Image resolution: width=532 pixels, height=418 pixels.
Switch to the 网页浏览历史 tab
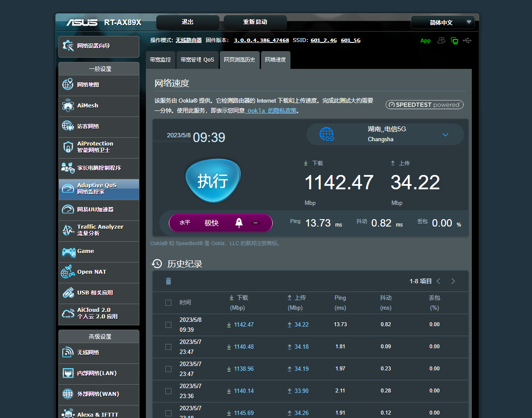pyautogui.click(x=239, y=60)
